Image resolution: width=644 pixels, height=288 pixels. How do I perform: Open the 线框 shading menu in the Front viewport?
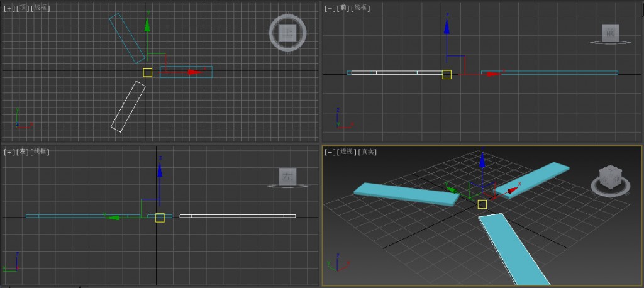click(x=361, y=8)
